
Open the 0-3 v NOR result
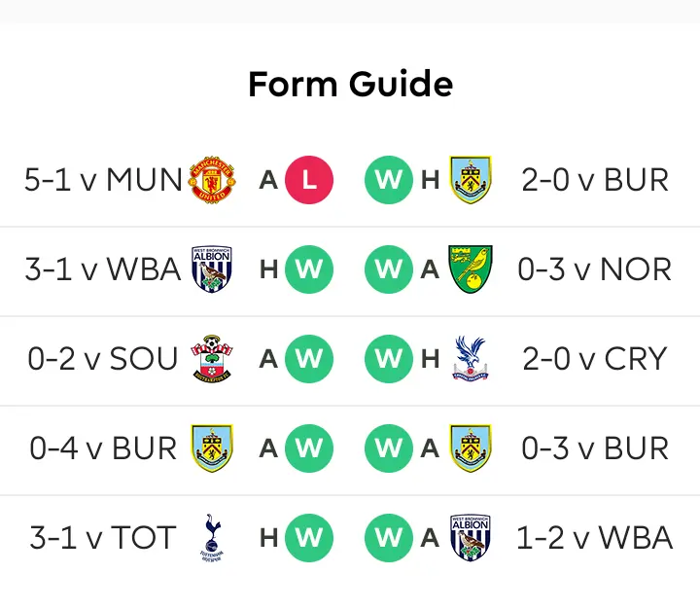[594, 269]
